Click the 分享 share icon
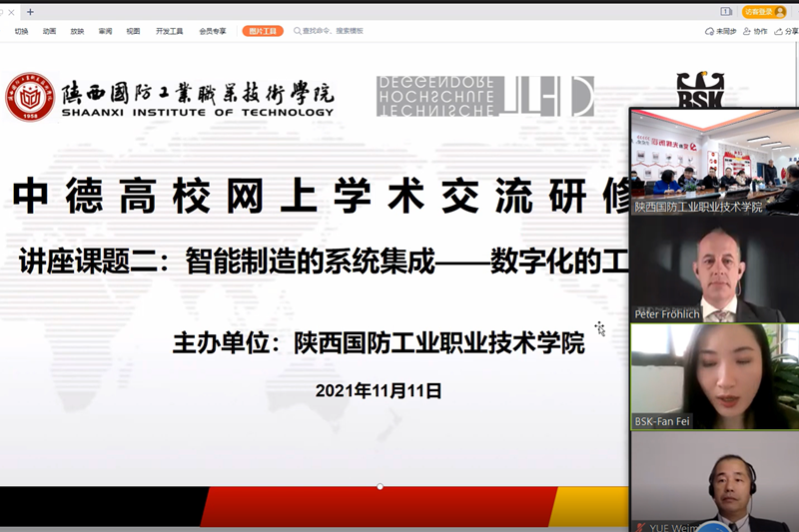Image resolution: width=799 pixels, height=532 pixels. coord(787,31)
